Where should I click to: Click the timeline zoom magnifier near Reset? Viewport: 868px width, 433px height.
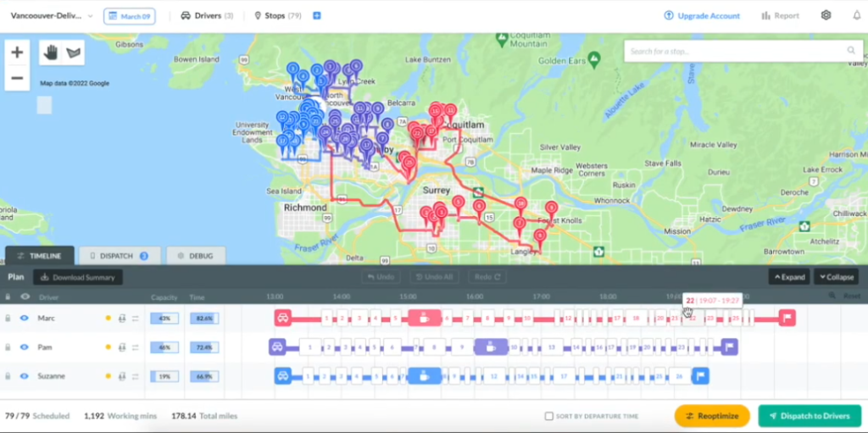coord(832,297)
